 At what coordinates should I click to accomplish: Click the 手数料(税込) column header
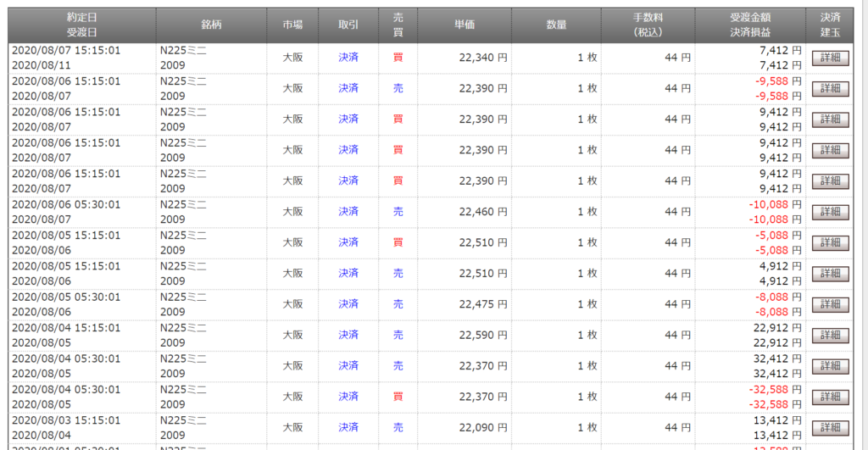point(648,25)
